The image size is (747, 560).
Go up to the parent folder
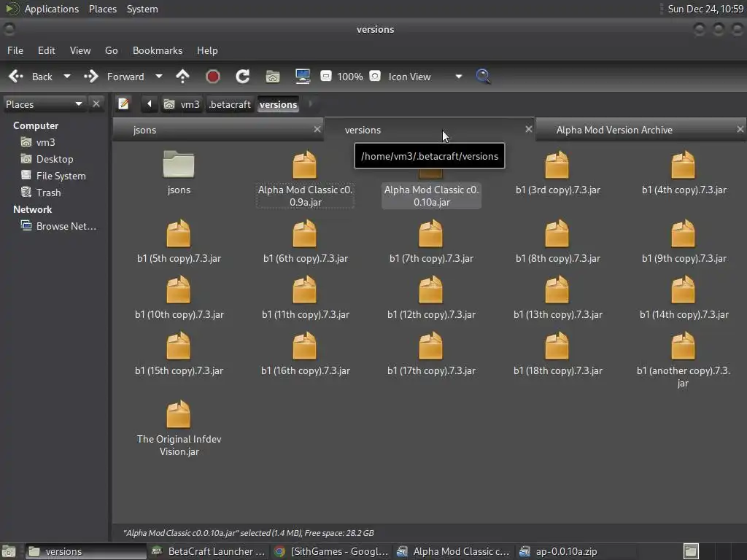pos(182,76)
